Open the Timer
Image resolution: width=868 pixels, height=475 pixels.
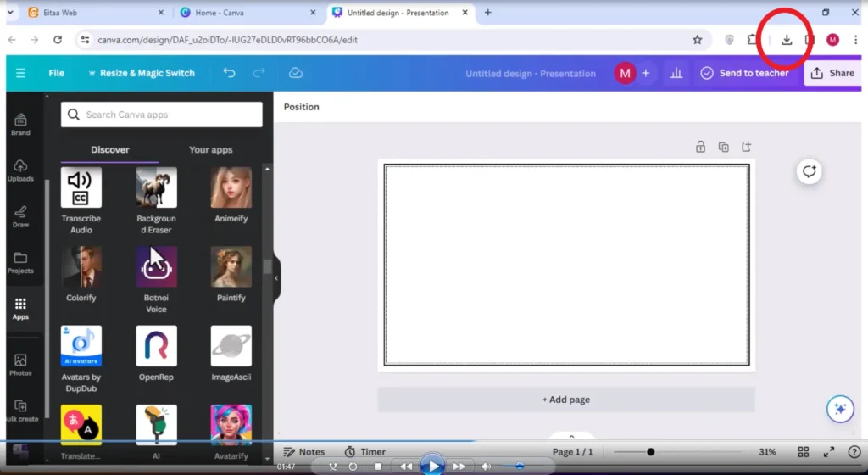click(x=364, y=452)
